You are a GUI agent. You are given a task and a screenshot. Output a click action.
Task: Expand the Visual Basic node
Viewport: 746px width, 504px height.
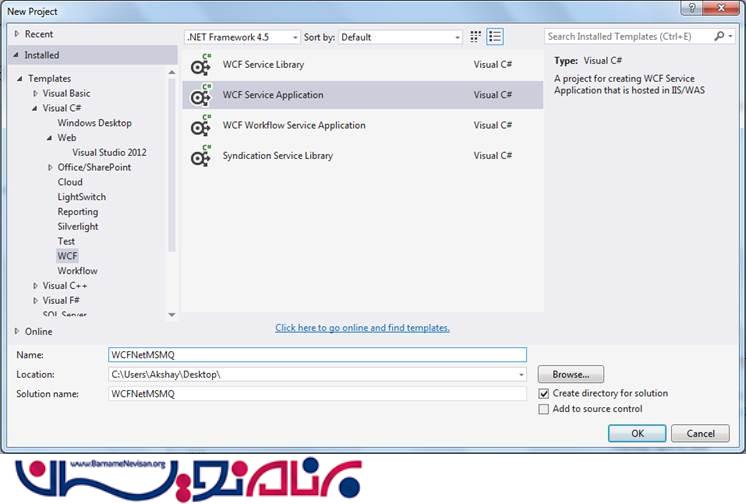click(x=35, y=93)
